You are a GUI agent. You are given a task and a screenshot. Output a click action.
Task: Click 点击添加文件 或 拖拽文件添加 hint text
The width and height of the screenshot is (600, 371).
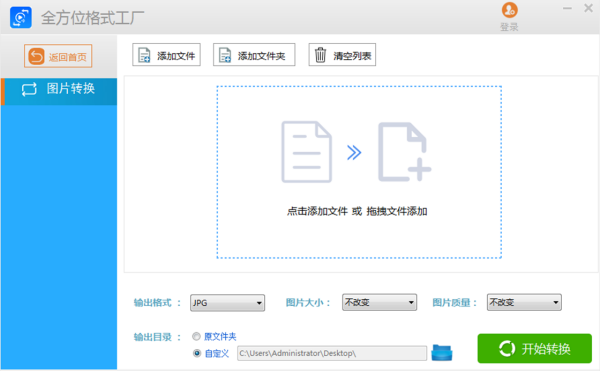coord(357,211)
